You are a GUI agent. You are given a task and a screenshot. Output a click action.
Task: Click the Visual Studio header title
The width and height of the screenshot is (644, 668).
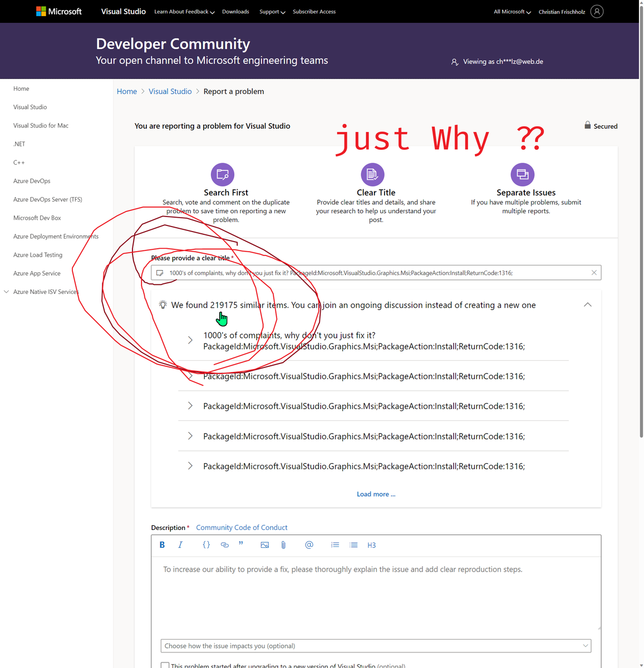point(124,11)
